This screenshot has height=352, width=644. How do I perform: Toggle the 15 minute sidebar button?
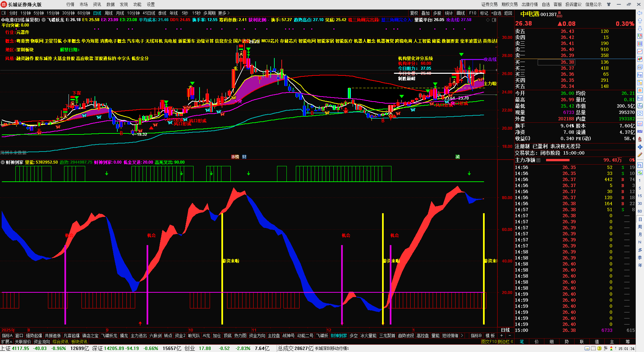pos(640,196)
